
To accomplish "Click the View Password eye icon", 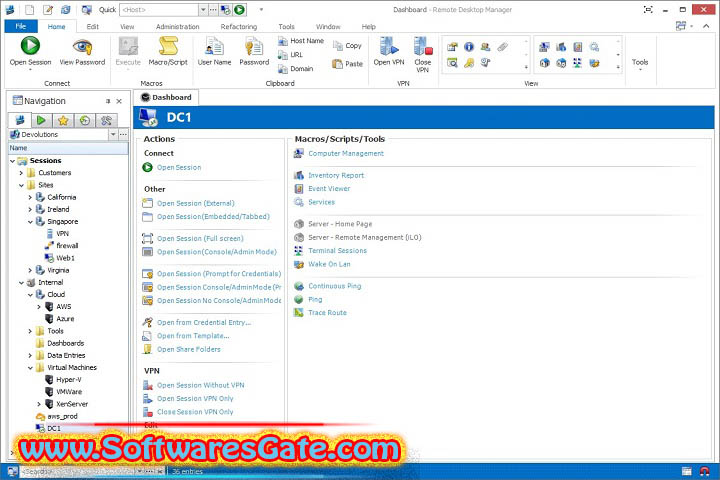I will point(83,46).
